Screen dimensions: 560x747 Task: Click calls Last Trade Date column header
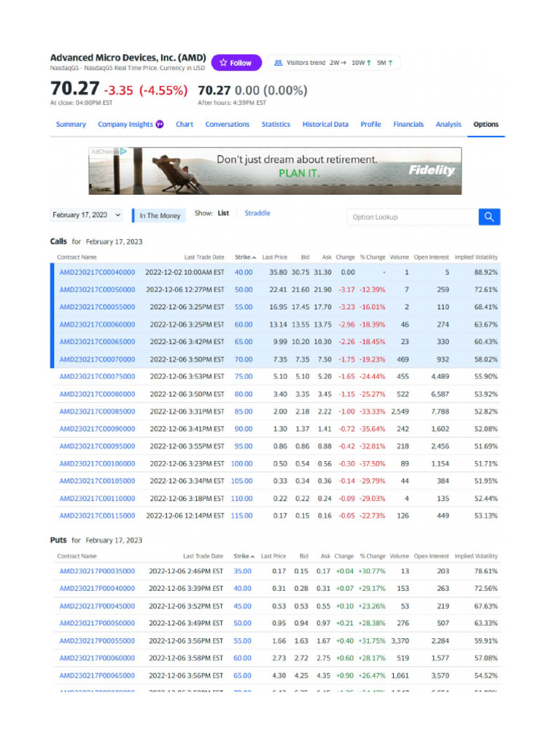204,258
